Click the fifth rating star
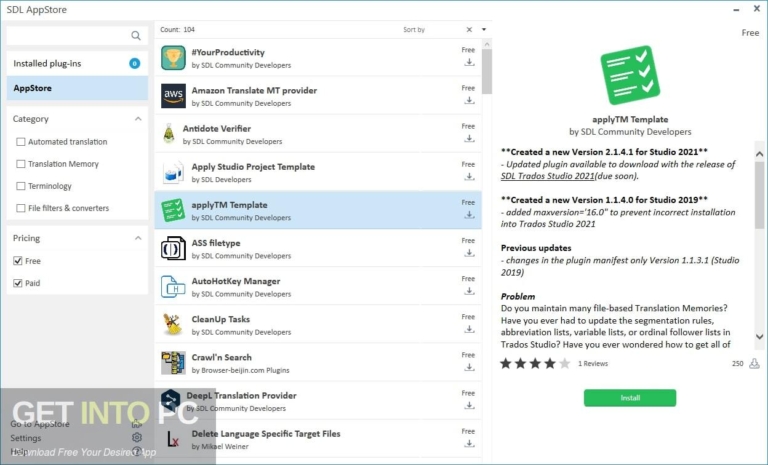Image resolution: width=768 pixels, height=465 pixels. pyautogui.click(x=564, y=363)
